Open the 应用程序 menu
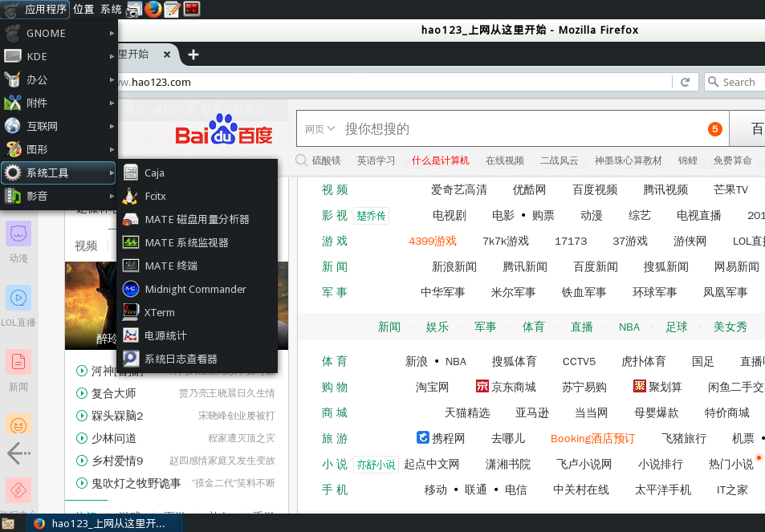 tap(35, 10)
